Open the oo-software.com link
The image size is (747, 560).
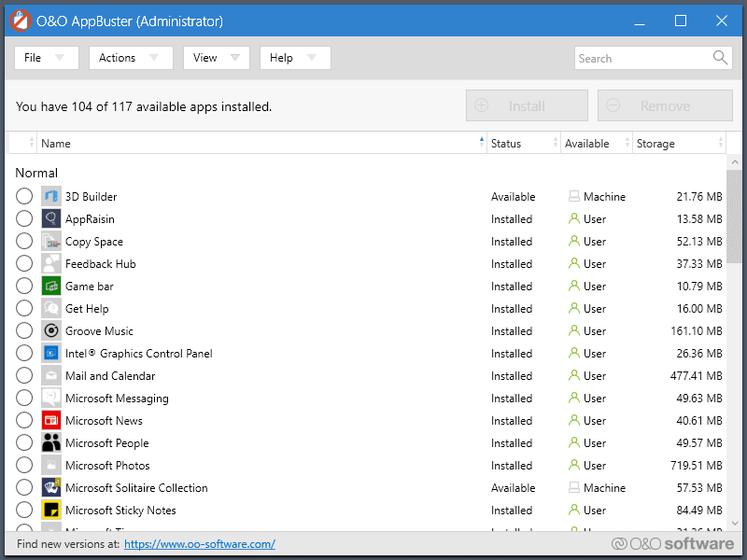[200, 544]
